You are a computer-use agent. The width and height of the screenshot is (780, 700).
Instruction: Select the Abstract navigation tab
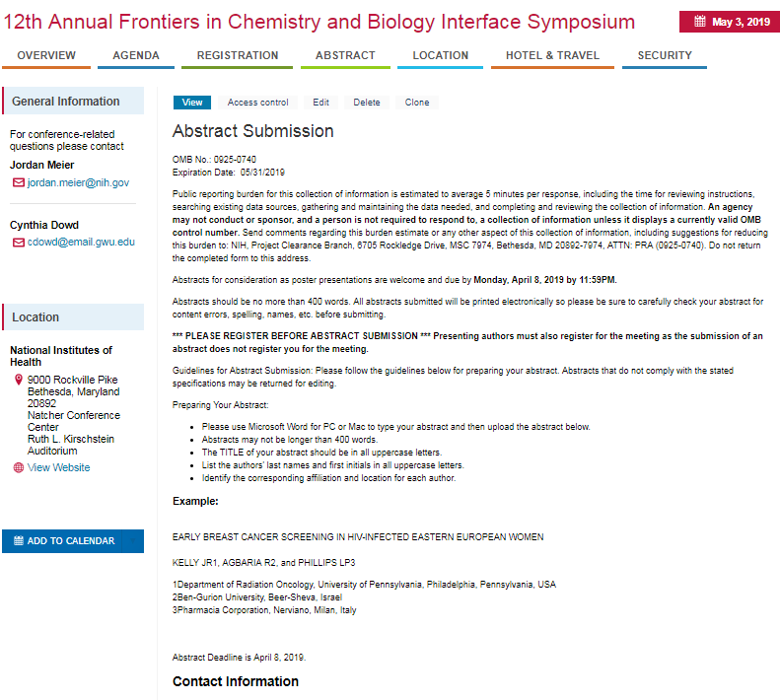pyautogui.click(x=345, y=55)
